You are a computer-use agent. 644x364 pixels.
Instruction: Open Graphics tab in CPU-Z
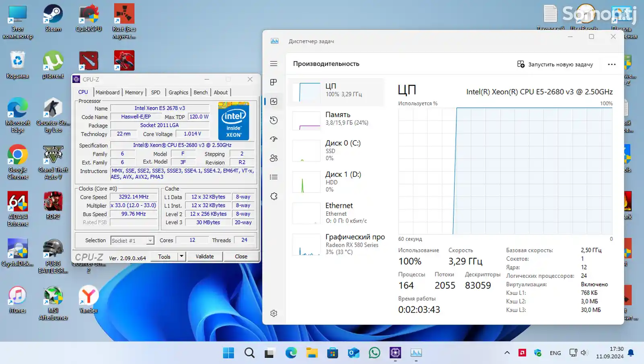coord(178,92)
